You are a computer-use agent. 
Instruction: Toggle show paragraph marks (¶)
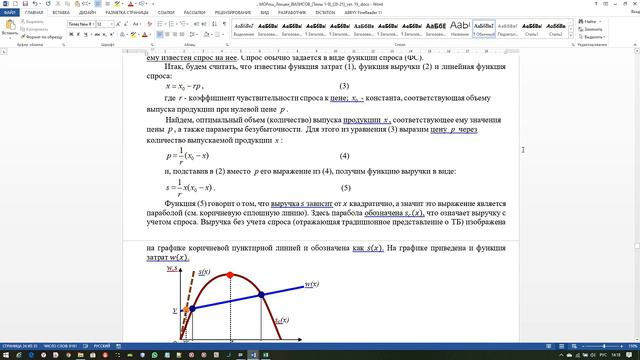(x=224, y=24)
